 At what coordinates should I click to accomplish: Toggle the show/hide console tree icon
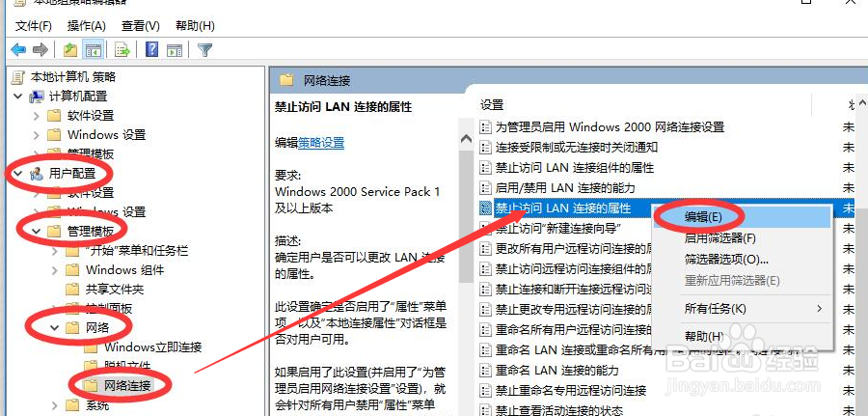coord(93,50)
